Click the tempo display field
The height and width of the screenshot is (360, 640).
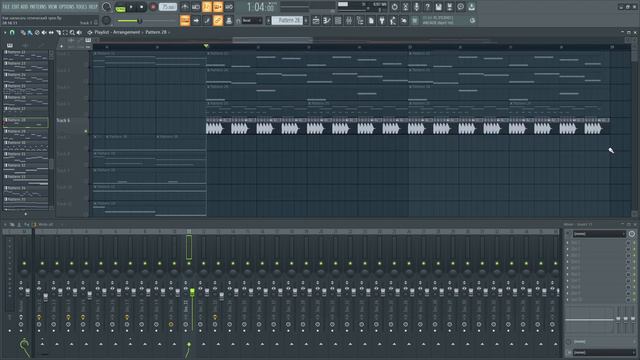click(x=168, y=7)
